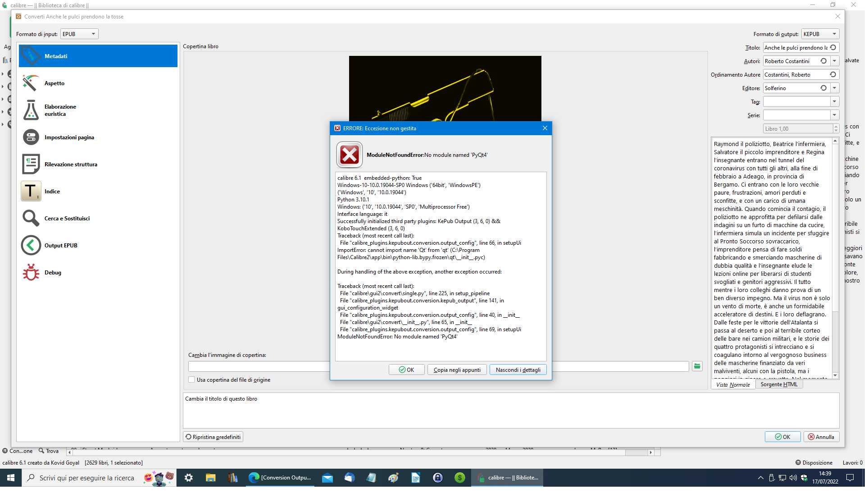Switch to Sorgente HTML tab

[779, 384]
